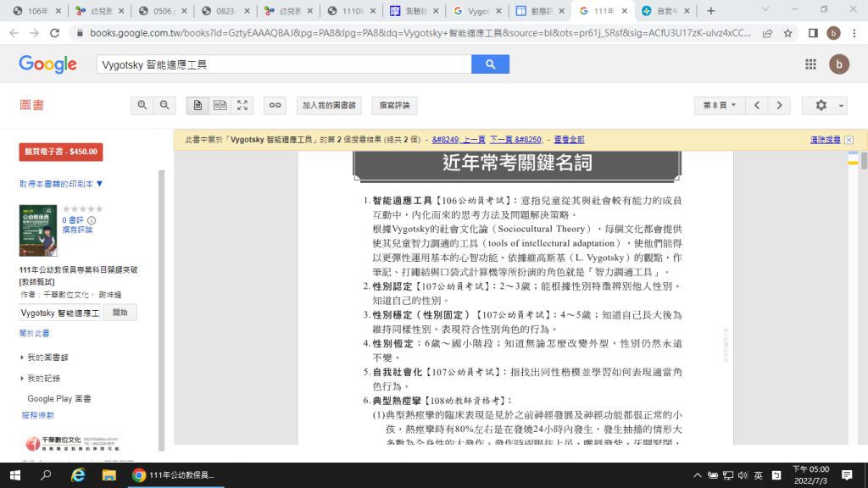Image resolution: width=868 pixels, height=488 pixels.
Task: Go to the next page arrow
Action: [779, 105]
